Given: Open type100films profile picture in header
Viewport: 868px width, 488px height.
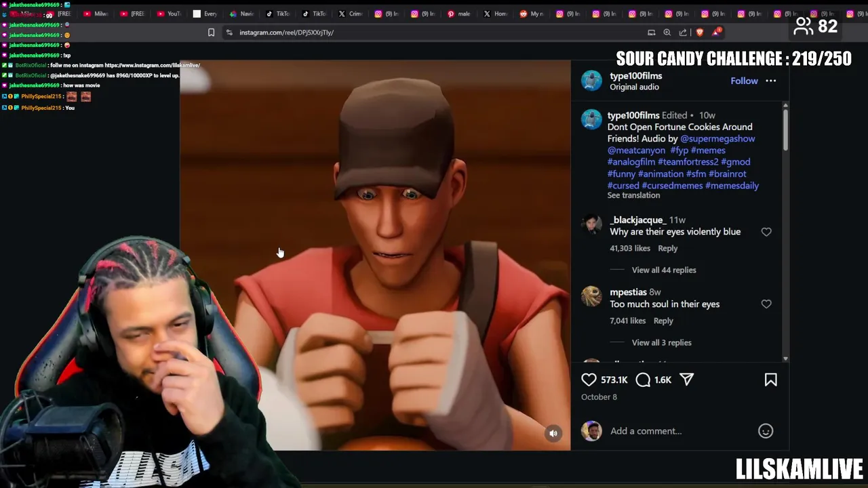Looking at the screenshot, I should (591, 81).
